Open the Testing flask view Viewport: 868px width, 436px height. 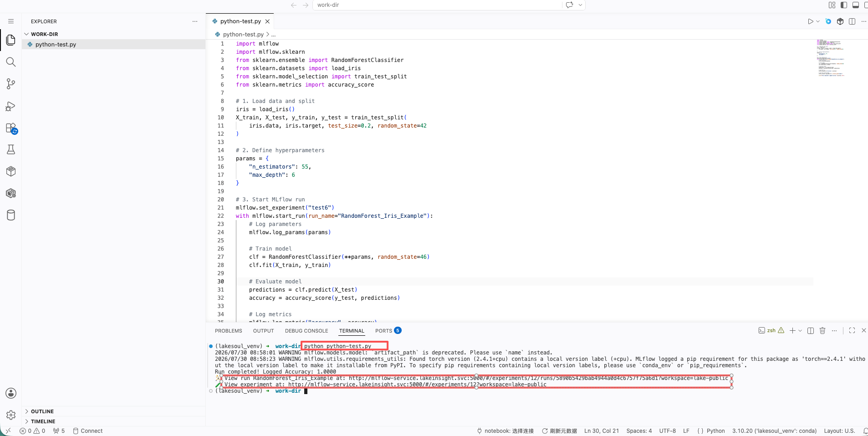11,149
